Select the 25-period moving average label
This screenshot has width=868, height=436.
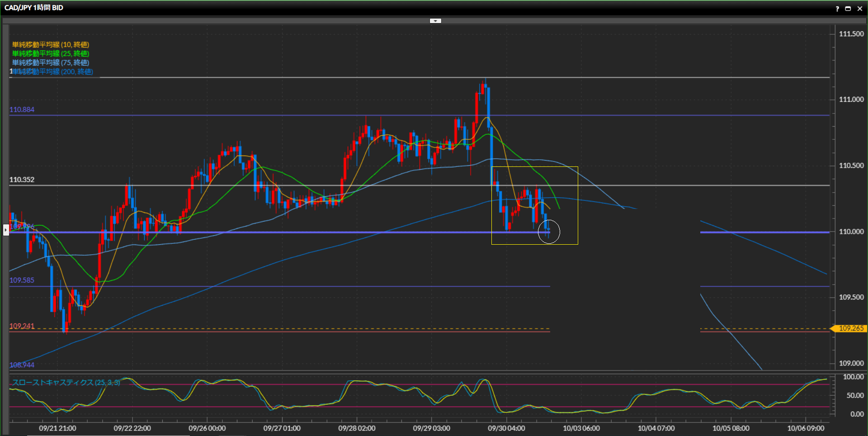click(x=51, y=54)
